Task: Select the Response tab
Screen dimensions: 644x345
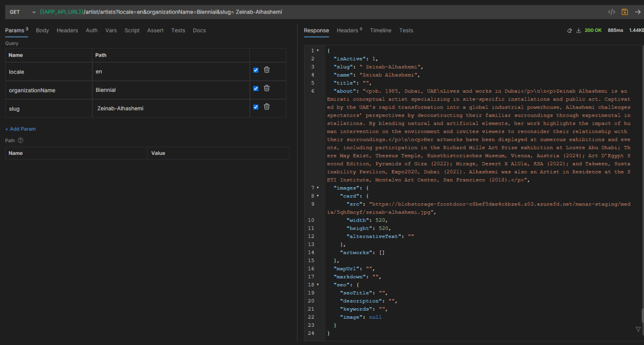Action: click(316, 31)
